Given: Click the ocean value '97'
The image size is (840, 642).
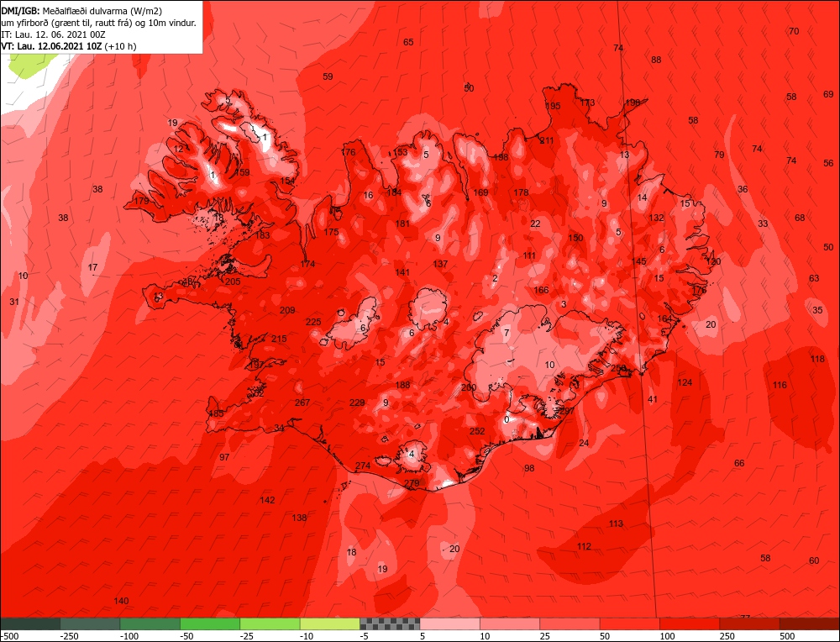Looking at the screenshot, I should tap(224, 457).
